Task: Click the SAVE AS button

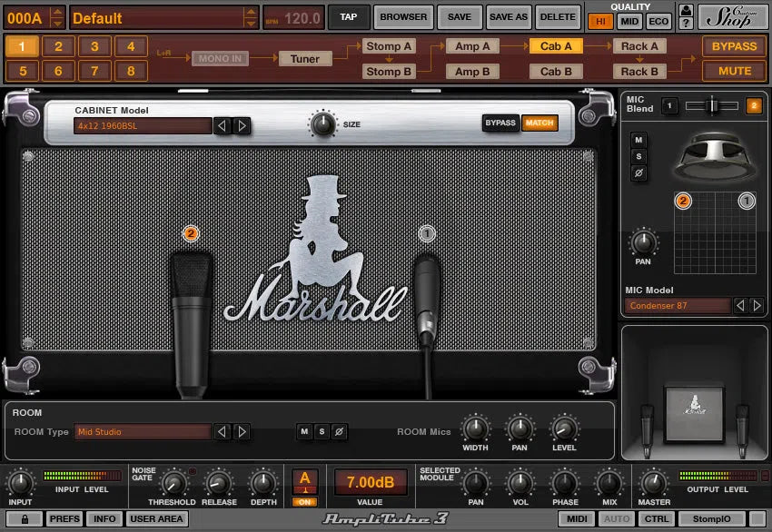Action: [x=508, y=16]
